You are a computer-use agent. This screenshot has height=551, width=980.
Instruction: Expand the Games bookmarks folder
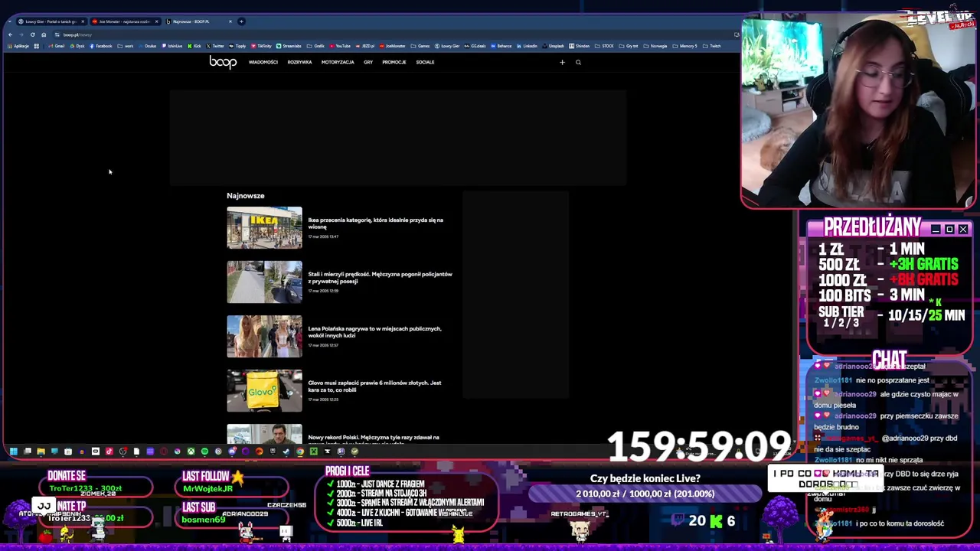coord(420,46)
